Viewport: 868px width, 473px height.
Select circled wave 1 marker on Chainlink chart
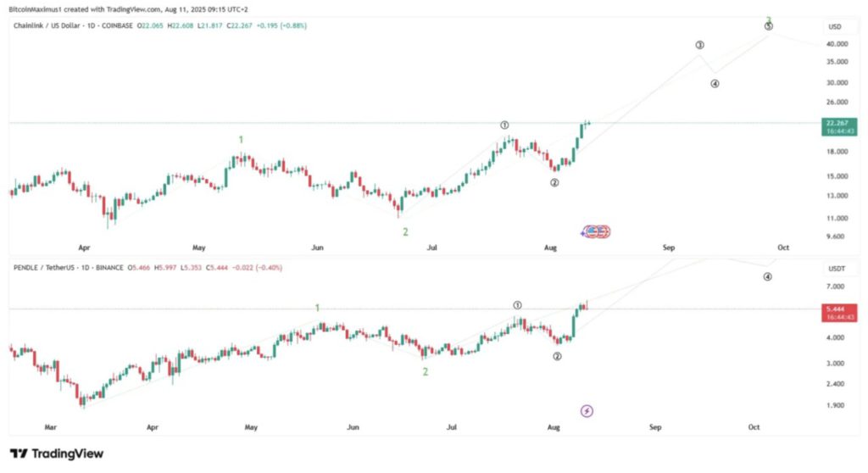point(504,125)
